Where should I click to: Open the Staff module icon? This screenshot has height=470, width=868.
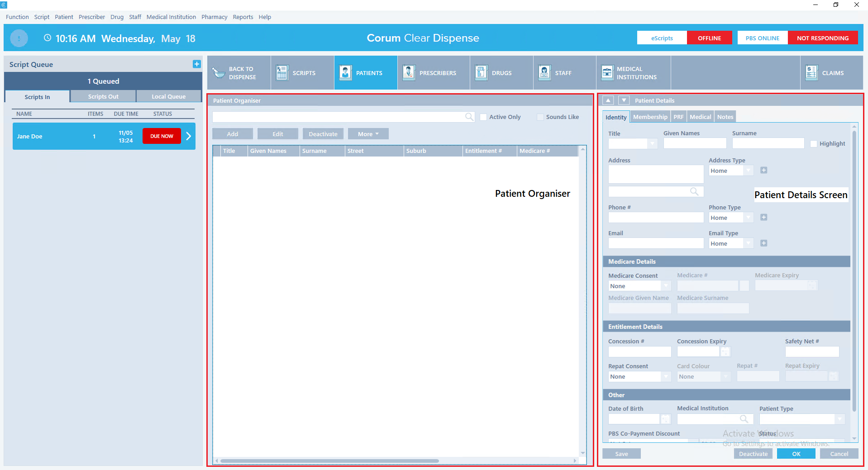tap(544, 73)
